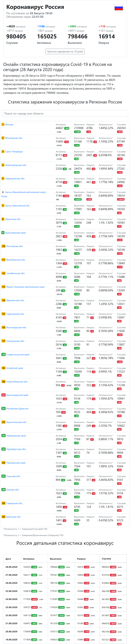Click the red +654 cases badge for Москва
Screen dimensions: 130x644
pyautogui.click(x=120, y=132)
